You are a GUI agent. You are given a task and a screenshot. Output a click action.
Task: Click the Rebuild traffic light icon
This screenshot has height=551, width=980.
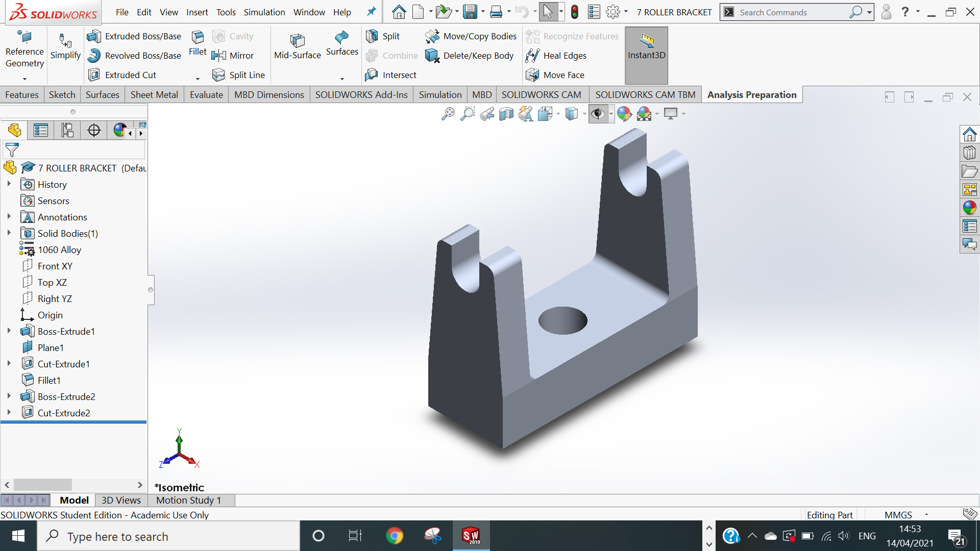[575, 12]
